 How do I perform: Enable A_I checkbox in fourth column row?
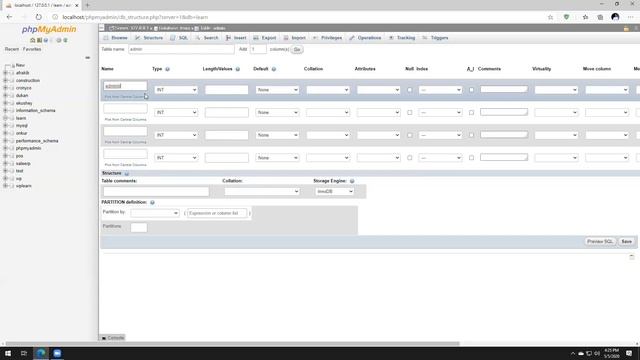coord(471,158)
